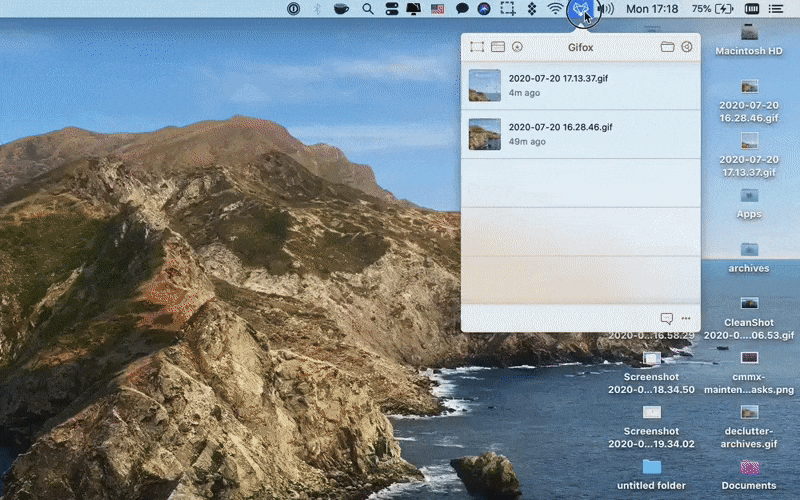
Task: Open the display monitor menu bar icon
Action: (414, 9)
